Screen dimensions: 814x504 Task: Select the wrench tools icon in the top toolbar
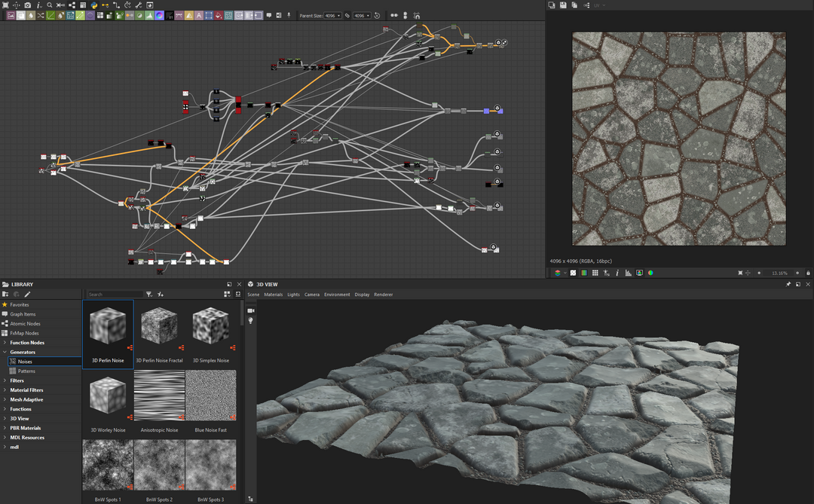point(139,5)
